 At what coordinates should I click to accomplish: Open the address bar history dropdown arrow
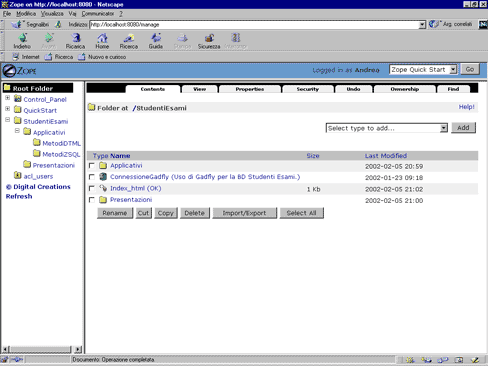(x=422, y=24)
